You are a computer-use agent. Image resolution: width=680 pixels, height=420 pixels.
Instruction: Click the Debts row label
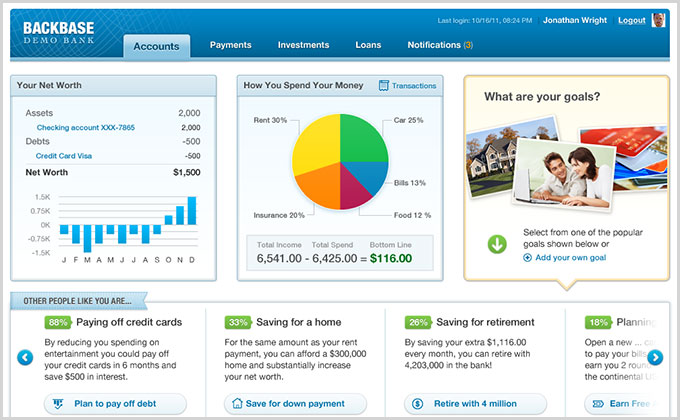(37, 141)
